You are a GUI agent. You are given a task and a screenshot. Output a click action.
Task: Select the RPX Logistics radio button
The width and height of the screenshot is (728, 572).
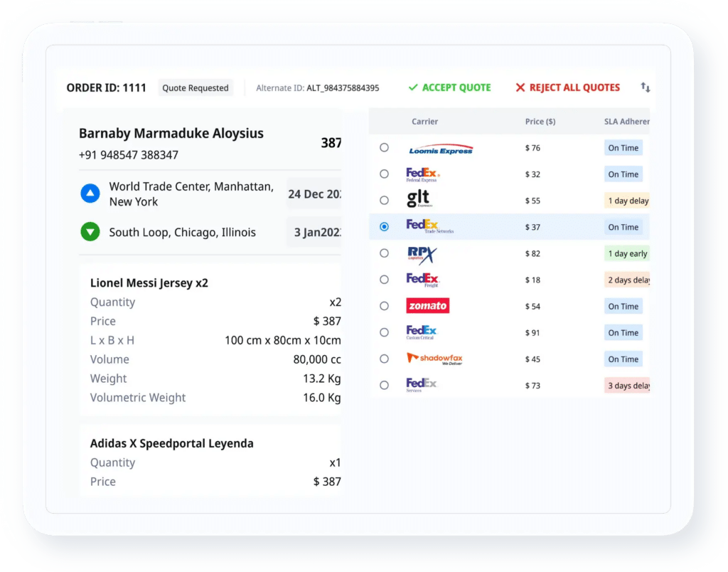pos(384,253)
